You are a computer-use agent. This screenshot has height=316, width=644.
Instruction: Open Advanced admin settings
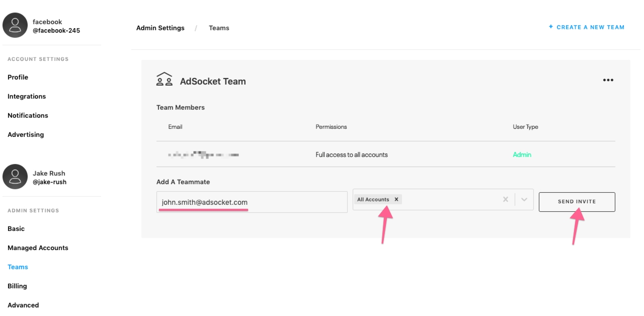pyautogui.click(x=23, y=305)
